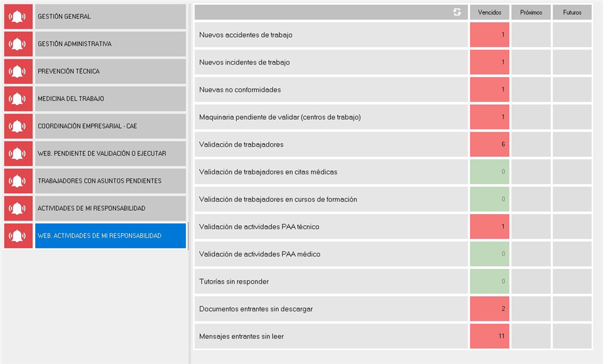603x364 pixels.
Task: Click the Futuros column header
Action: tap(572, 13)
